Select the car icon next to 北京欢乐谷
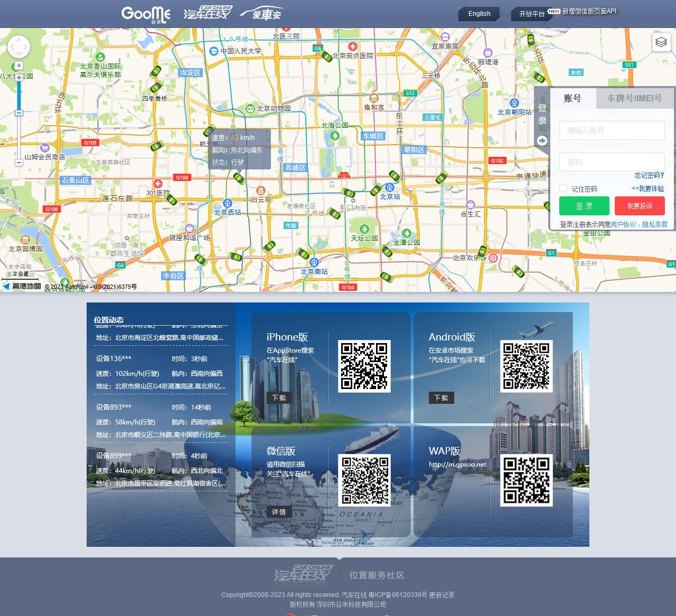676x616 pixels. [482, 251]
